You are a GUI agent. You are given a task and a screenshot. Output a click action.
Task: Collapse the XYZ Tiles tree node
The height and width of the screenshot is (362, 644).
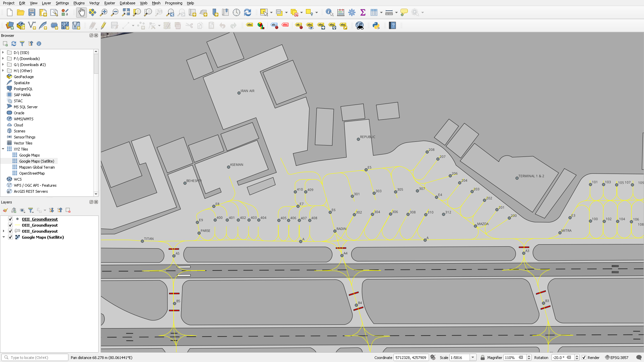coord(3,149)
